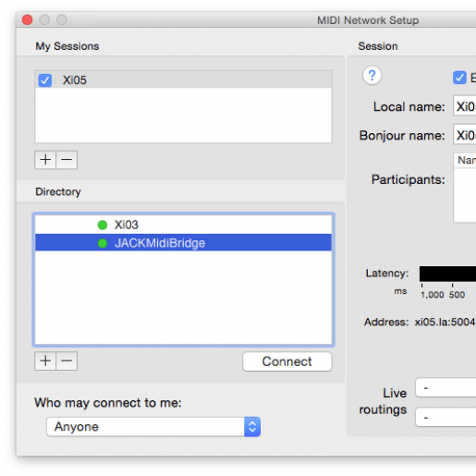476x476 pixels.
Task: Toggle the Xi05 session checkbox
Action: pos(45,80)
